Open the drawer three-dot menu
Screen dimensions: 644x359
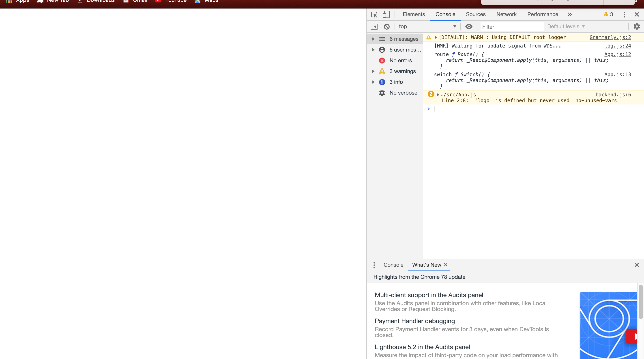coord(374,265)
